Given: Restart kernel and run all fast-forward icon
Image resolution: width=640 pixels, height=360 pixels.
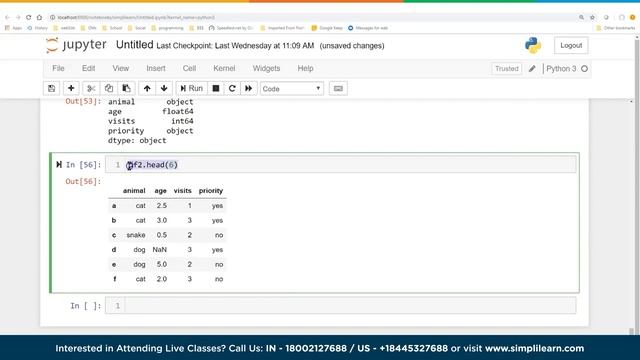Looking at the screenshot, I should (249, 89).
